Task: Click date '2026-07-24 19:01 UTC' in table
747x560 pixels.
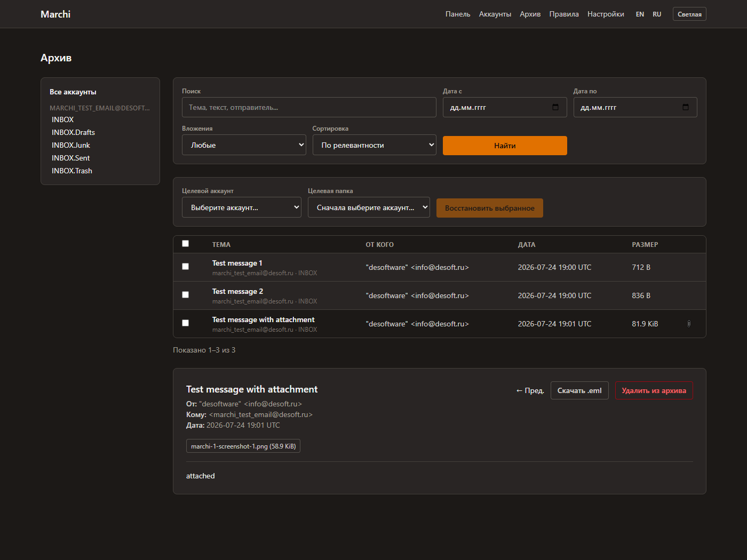Action: click(x=554, y=324)
